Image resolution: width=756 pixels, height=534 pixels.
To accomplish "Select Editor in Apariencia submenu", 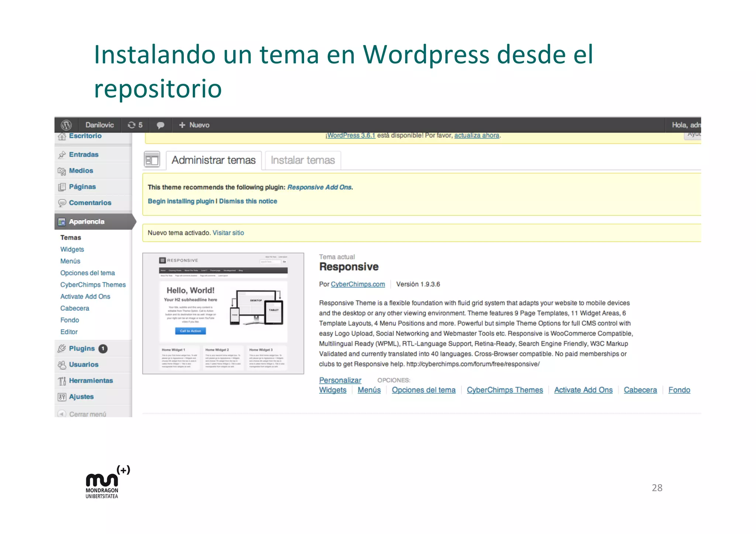I will [x=69, y=332].
